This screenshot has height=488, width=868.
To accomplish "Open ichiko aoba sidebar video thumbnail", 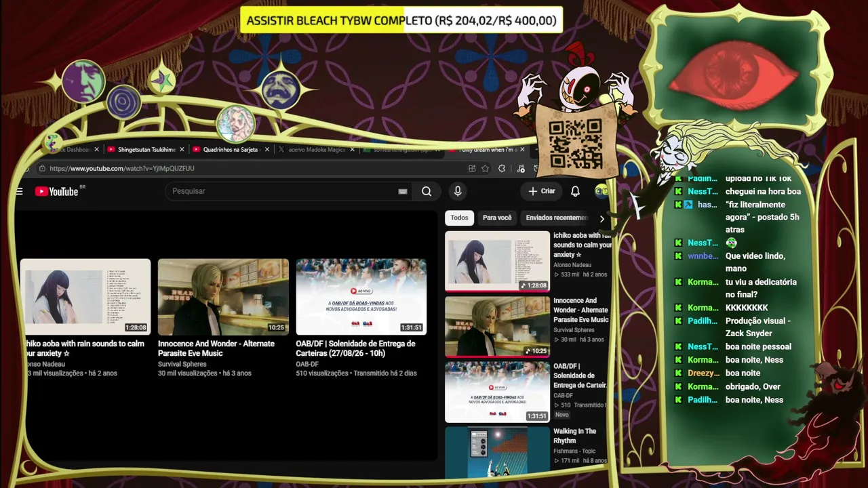I will (497, 261).
